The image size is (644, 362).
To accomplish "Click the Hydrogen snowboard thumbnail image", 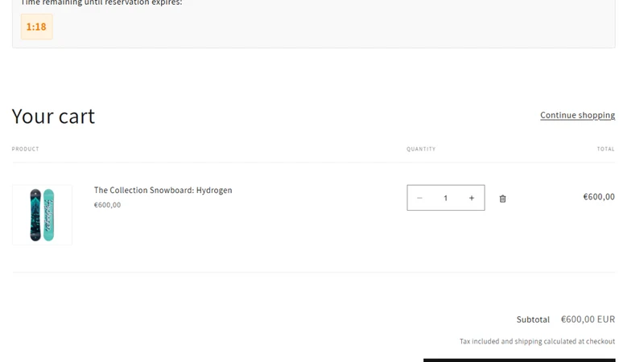I will 43,215.
